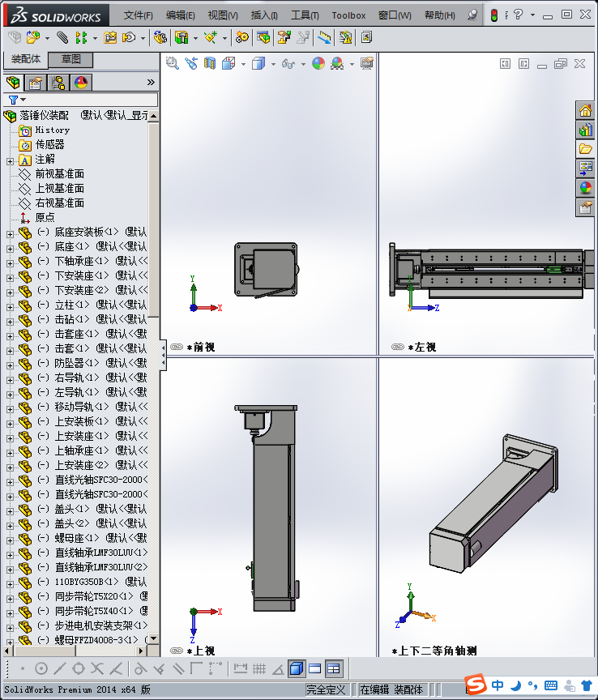598x700 pixels.
Task: Toggle Sogou punctuation mode icon
Action: click(533, 685)
